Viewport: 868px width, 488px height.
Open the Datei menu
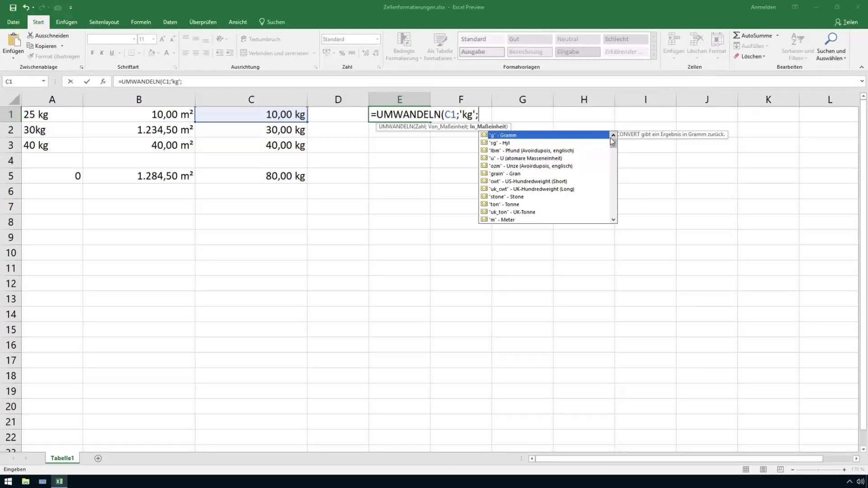tap(13, 22)
